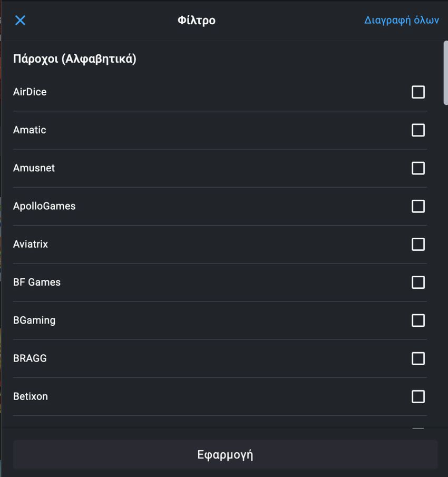Tick the Amusnet checkbox
Image resolution: width=448 pixels, height=477 pixels.
click(418, 168)
